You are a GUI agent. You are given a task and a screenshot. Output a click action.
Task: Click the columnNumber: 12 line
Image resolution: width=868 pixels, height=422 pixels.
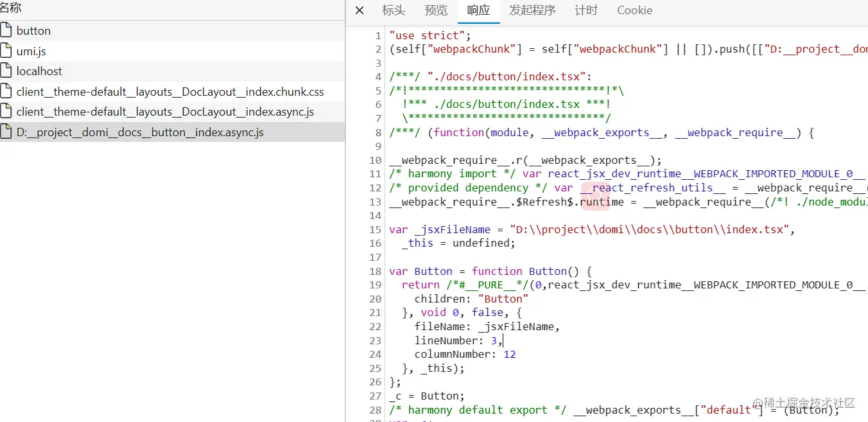[x=465, y=355]
